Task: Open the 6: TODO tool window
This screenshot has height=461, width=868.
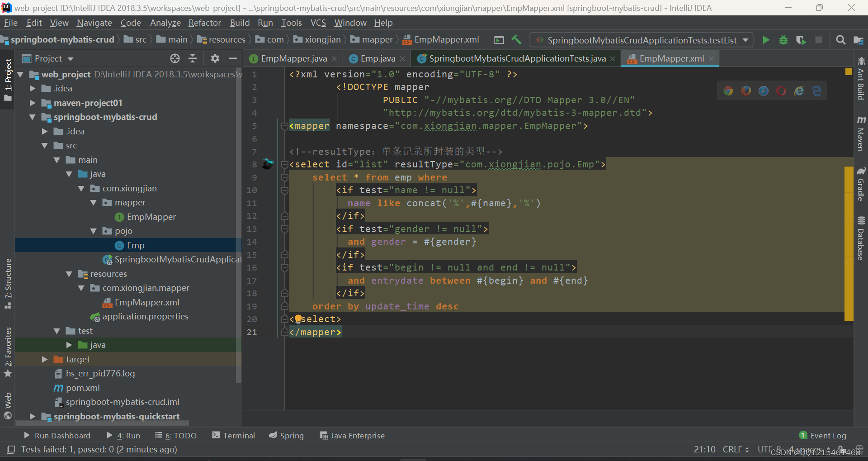Action: 176,435
